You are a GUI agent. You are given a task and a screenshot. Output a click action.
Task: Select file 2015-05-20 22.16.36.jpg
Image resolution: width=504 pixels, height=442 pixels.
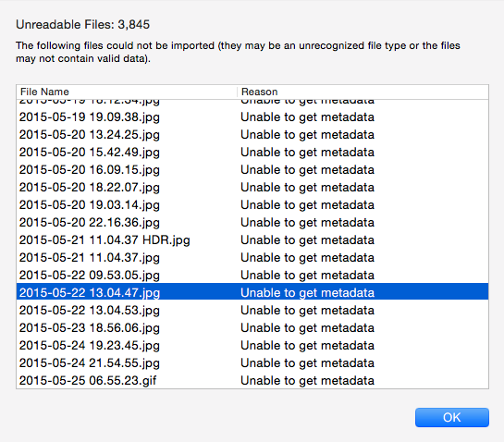coord(252,223)
